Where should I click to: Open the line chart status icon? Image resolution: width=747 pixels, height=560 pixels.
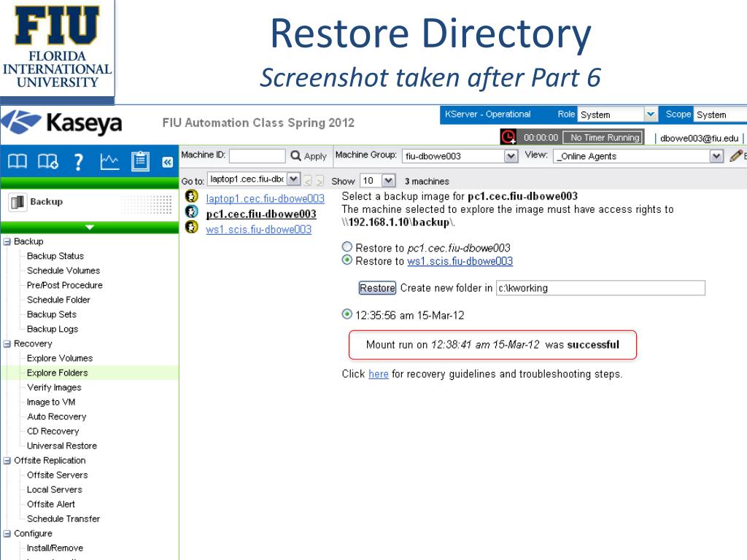(109, 161)
